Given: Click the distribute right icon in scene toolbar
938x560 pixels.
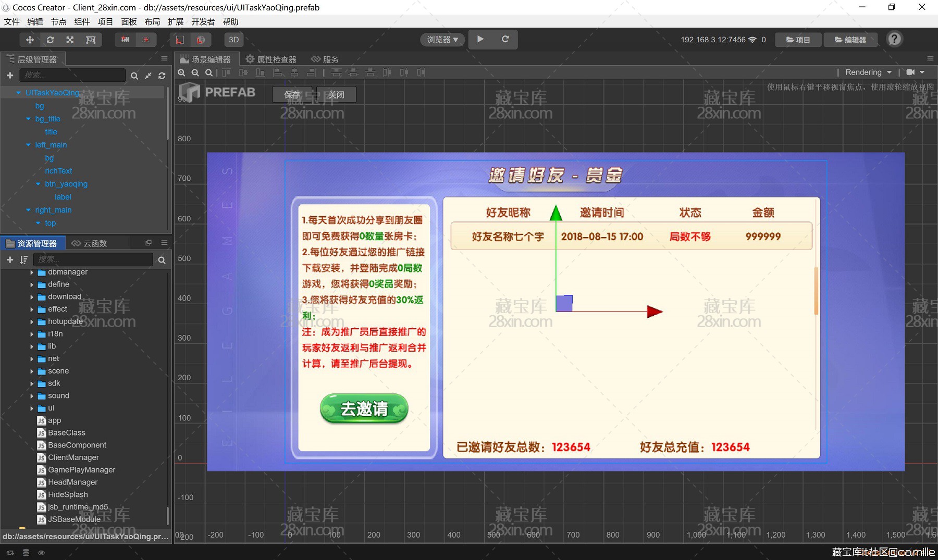Looking at the screenshot, I should tap(421, 72).
